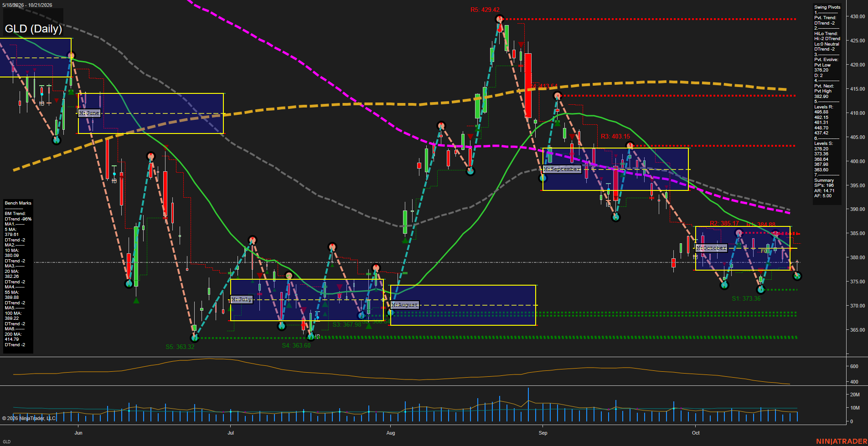The height and width of the screenshot is (446, 868).
Task: Click the M:October monthly range label
Action: point(712,248)
